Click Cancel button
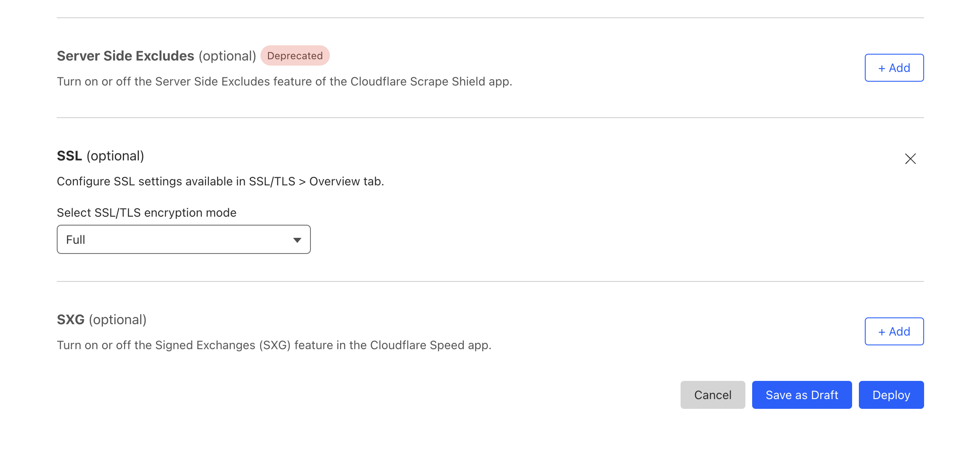The width and height of the screenshot is (980, 452). [713, 395]
